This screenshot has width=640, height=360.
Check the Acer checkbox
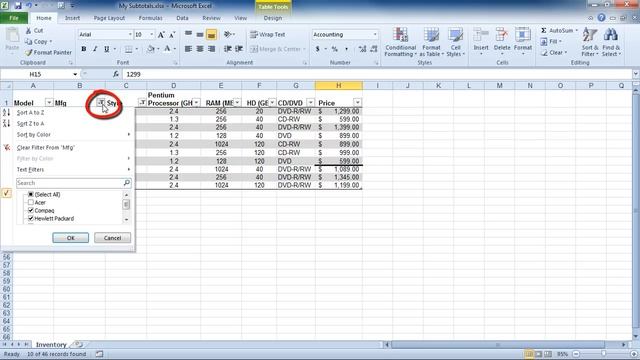(x=31, y=202)
